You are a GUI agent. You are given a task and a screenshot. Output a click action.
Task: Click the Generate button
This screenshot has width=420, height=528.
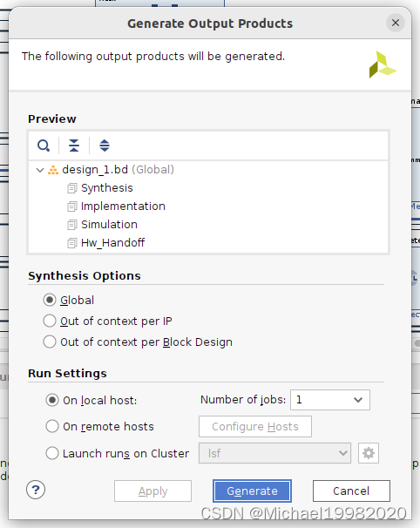[x=252, y=491]
